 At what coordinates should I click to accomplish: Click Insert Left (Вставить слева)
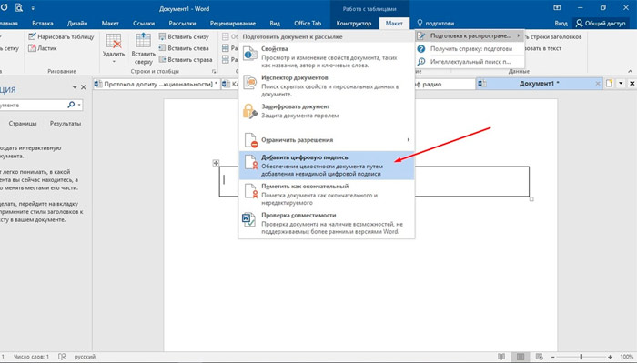[184, 48]
